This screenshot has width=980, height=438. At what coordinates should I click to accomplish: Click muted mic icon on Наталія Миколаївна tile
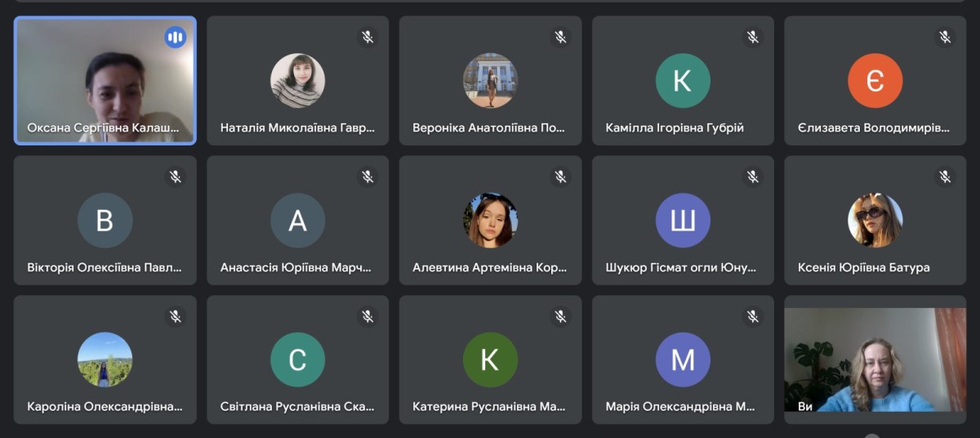pyautogui.click(x=367, y=37)
